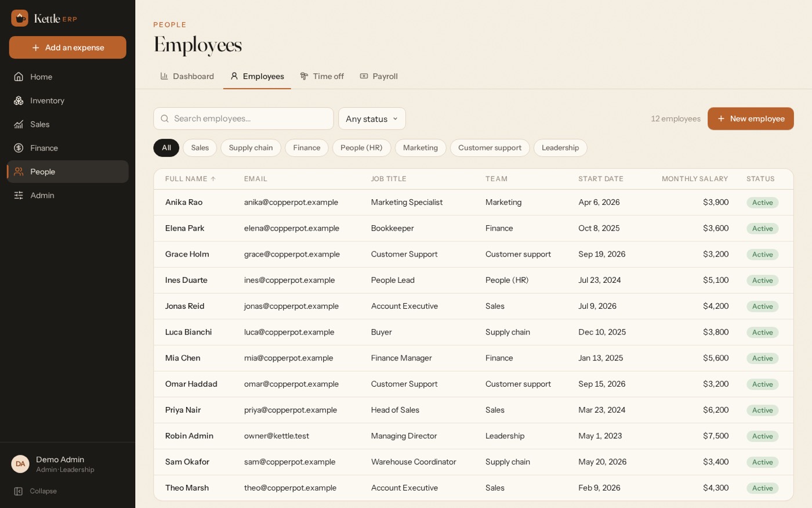Open the Inventory sidebar icon
Image resolution: width=812 pixels, height=508 pixels.
point(19,100)
